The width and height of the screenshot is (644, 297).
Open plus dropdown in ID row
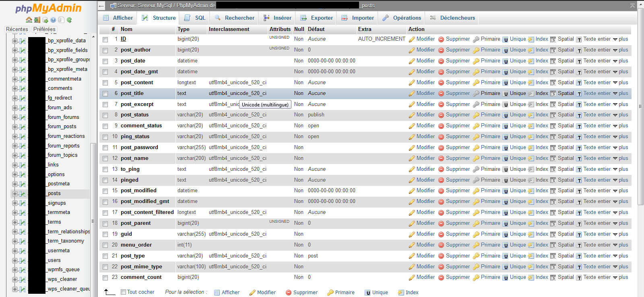click(x=620, y=39)
